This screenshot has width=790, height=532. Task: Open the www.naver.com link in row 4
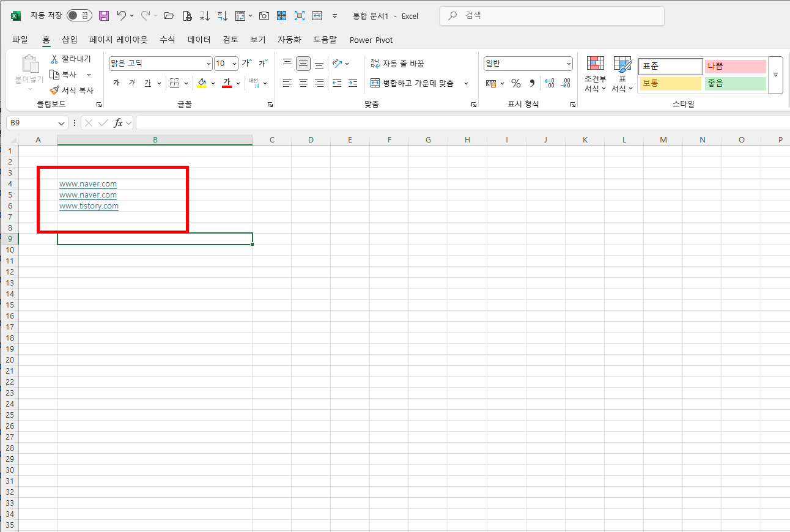(88, 183)
